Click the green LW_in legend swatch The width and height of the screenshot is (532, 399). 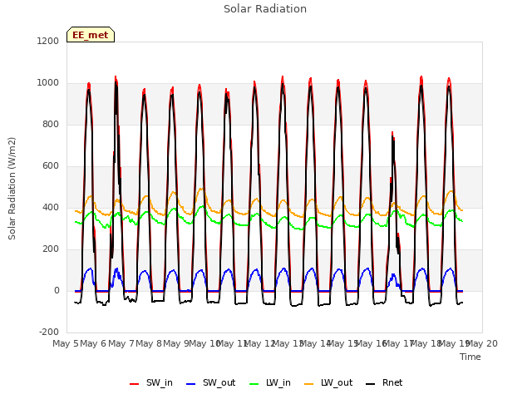254,384
